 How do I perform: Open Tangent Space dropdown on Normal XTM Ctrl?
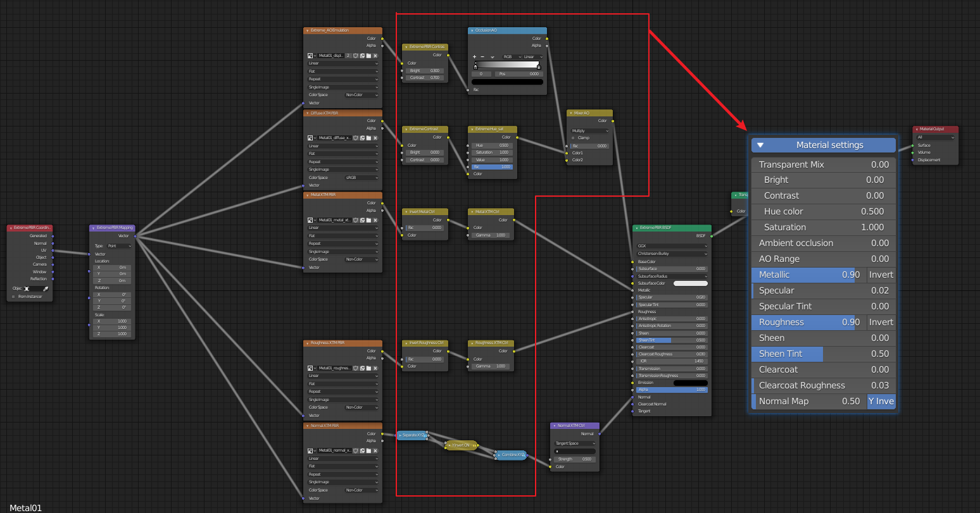pyautogui.click(x=574, y=443)
